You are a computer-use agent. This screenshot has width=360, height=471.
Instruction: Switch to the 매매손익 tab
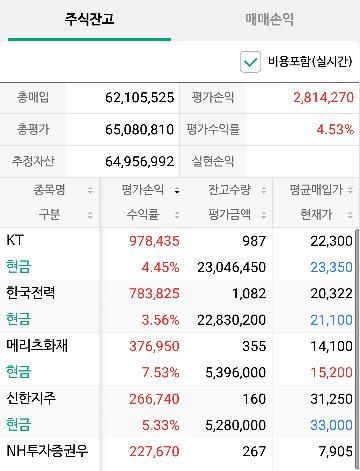270,19
